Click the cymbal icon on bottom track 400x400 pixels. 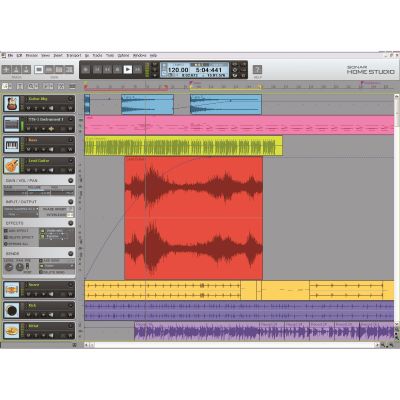click(x=12, y=331)
